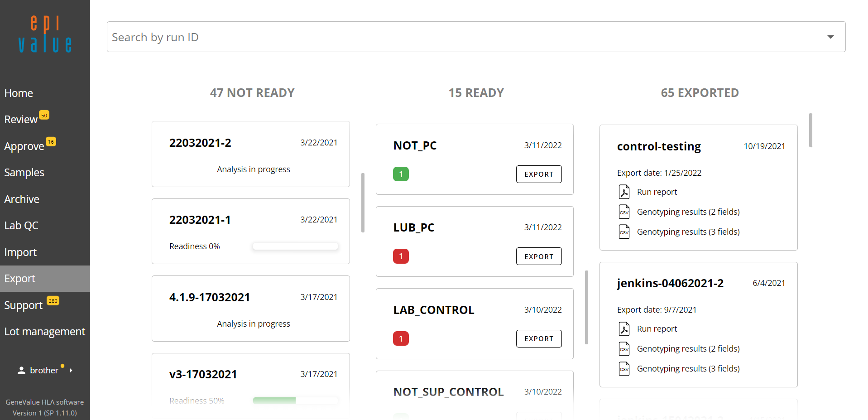Open jenkins-04062021-2 Run report PDF icon
Viewport: 868px width, 420px height.
pyautogui.click(x=624, y=329)
